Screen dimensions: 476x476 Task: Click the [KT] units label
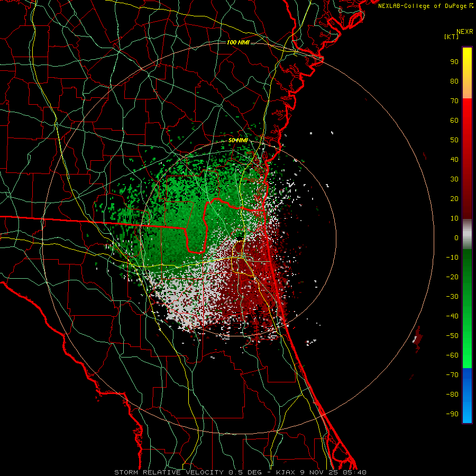(x=452, y=36)
